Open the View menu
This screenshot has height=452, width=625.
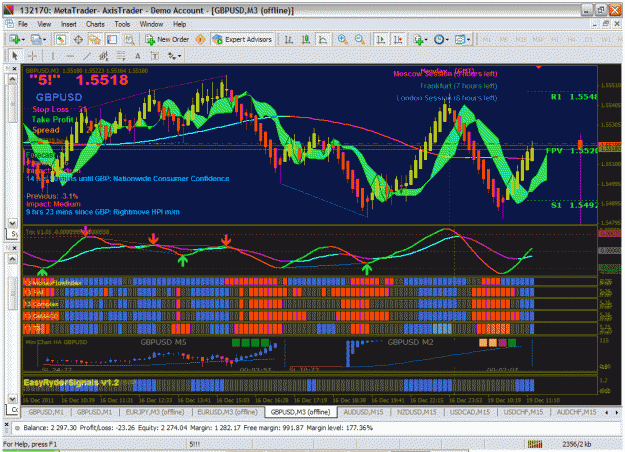44,24
